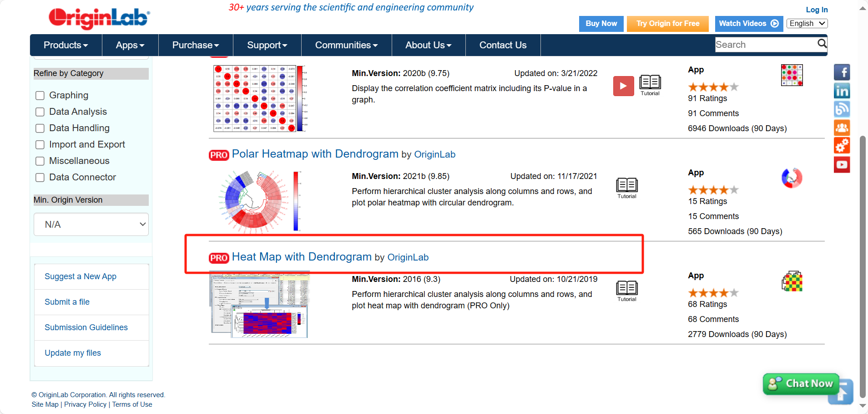This screenshot has height=414, width=868.
Task: Check the Graphing category checkbox
Action: [x=40, y=96]
